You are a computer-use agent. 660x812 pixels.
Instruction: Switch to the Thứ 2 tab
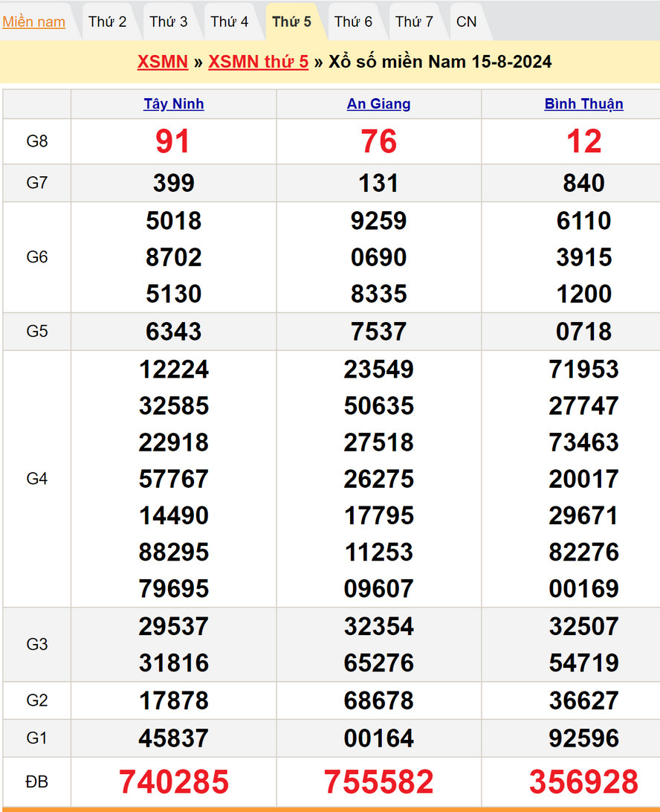click(x=108, y=22)
